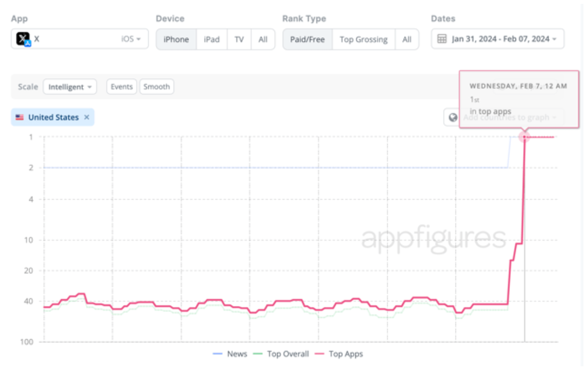
Task: Remove the United States country tag
Action: tap(86, 117)
